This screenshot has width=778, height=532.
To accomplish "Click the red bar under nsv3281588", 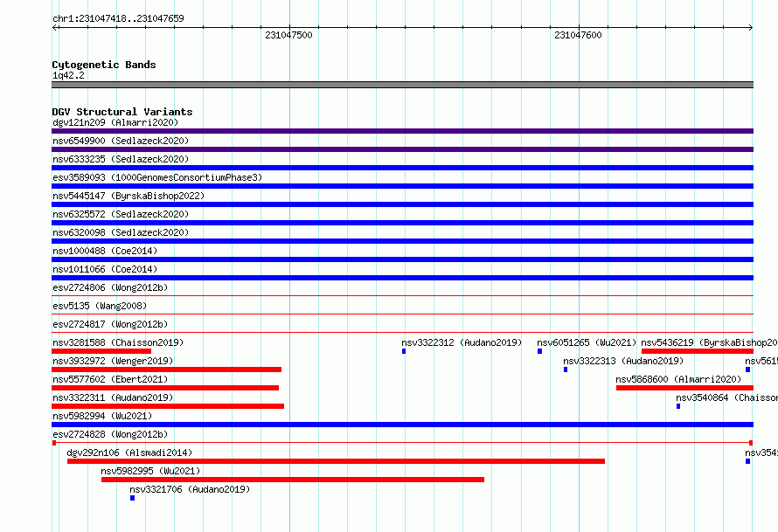I will (x=101, y=351).
